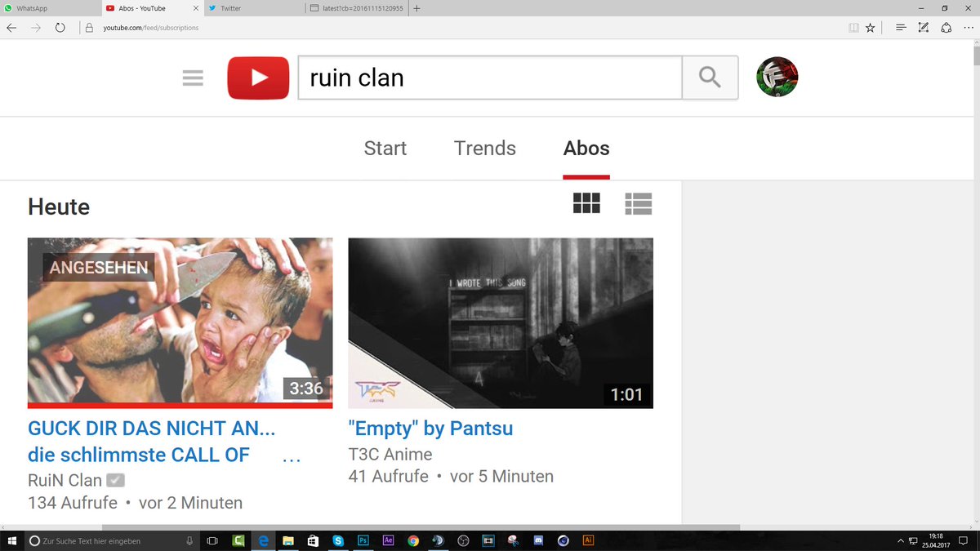The height and width of the screenshot is (551, 980).
Task: Select the Abos tab
Action: click(586, 149)
